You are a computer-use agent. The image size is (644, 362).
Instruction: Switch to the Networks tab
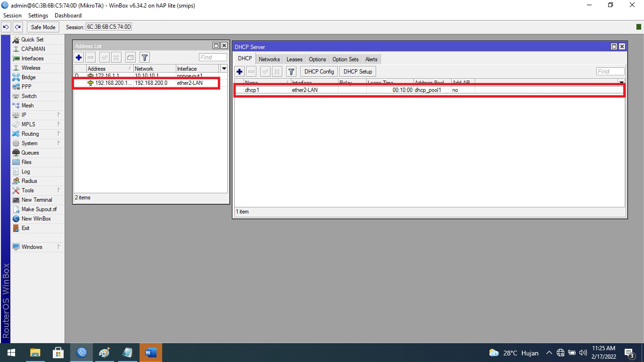(x=269, y=59)
